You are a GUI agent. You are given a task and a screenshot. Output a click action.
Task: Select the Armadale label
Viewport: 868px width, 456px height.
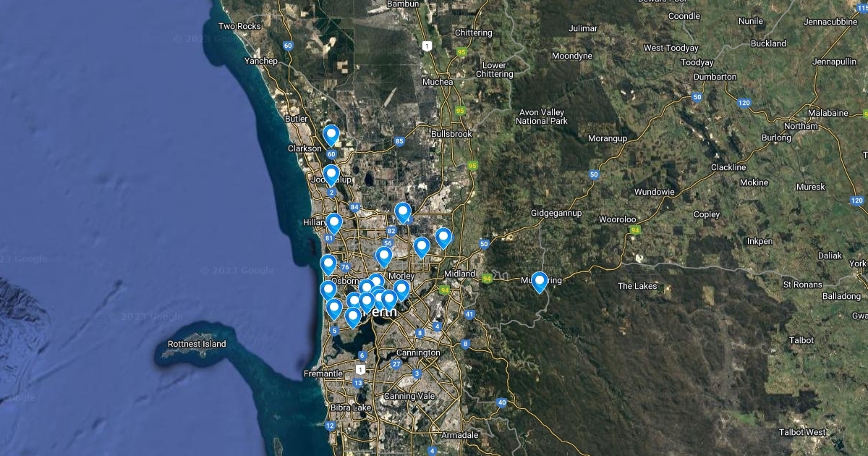[x=461, y=435]
